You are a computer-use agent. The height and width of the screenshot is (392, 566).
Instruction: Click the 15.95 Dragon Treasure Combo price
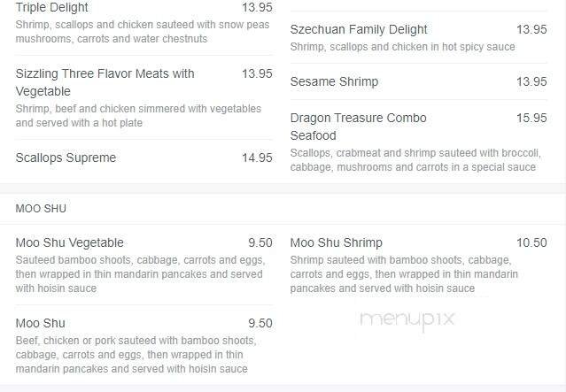[531, 118]
